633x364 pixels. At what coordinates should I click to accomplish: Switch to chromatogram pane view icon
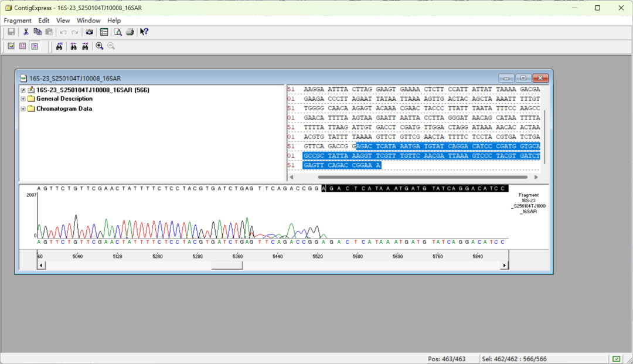click(35, 46)
